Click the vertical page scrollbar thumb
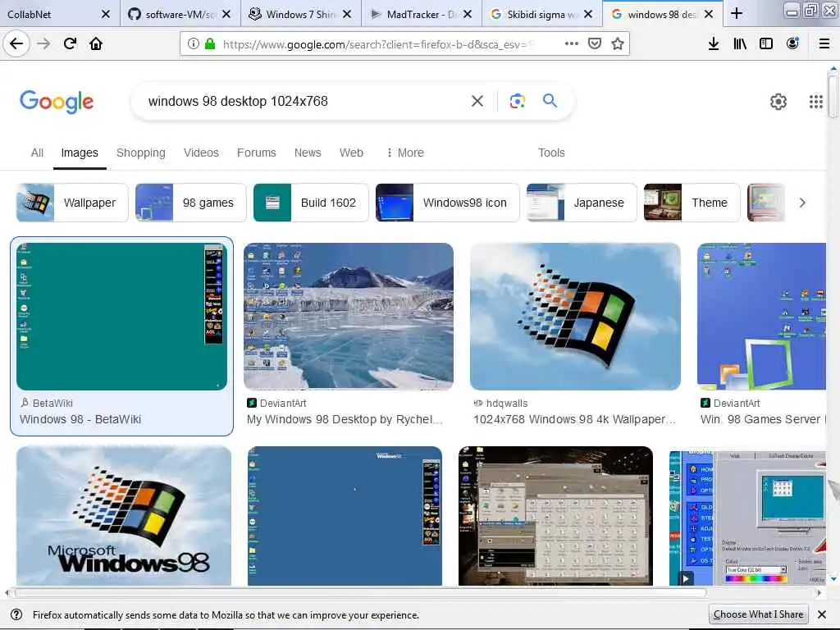 (833, 97)
